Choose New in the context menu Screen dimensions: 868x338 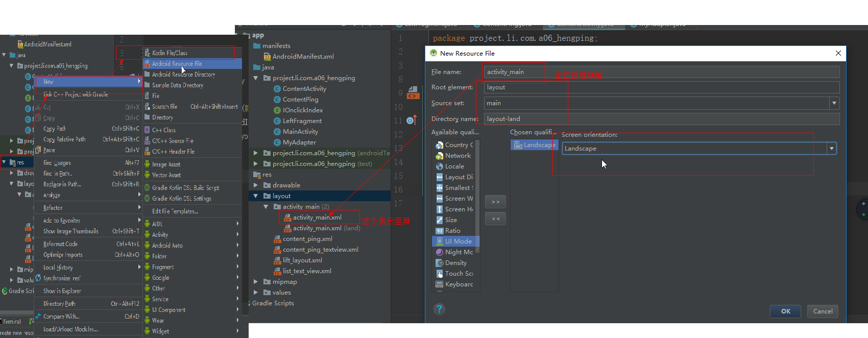coord(88,82)
